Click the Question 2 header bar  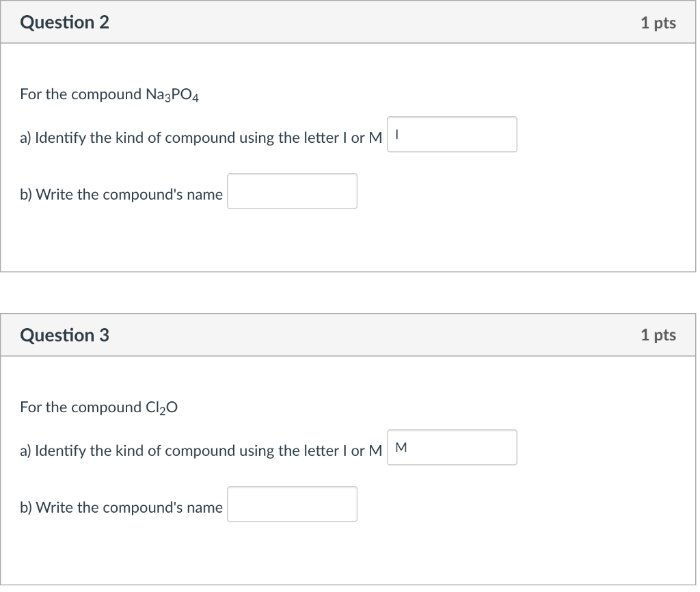point(350,22)
